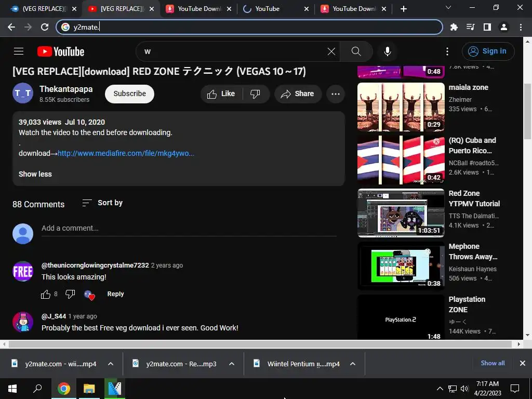
Task: Close the loading YouTube tab
Action: (x=307, y=9)
